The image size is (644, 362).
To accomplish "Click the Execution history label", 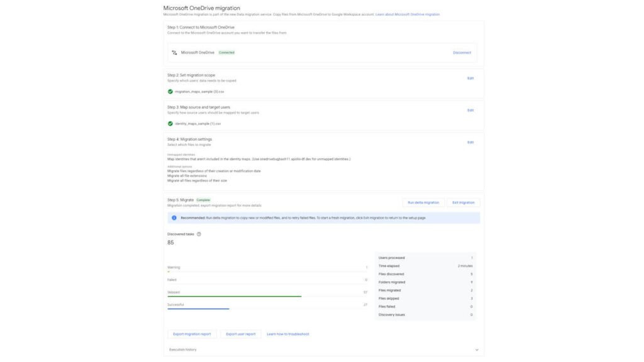I will 183,349.
